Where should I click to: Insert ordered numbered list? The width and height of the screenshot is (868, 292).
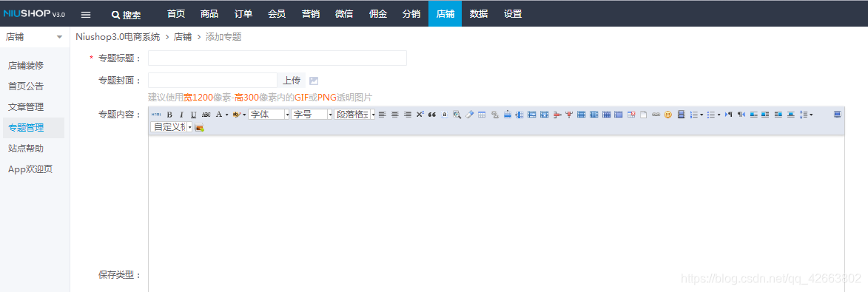pos(693,115)
